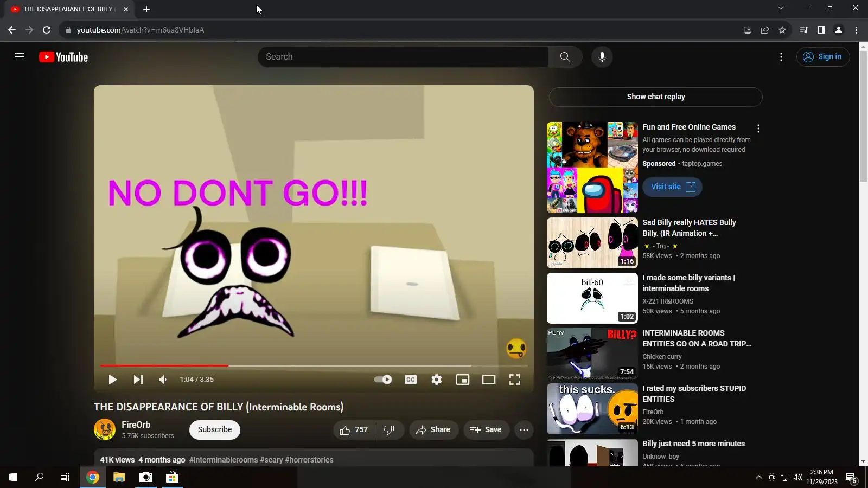868x488 pixels.
Task: Reload the page
Action: click(x=47, y=30)
